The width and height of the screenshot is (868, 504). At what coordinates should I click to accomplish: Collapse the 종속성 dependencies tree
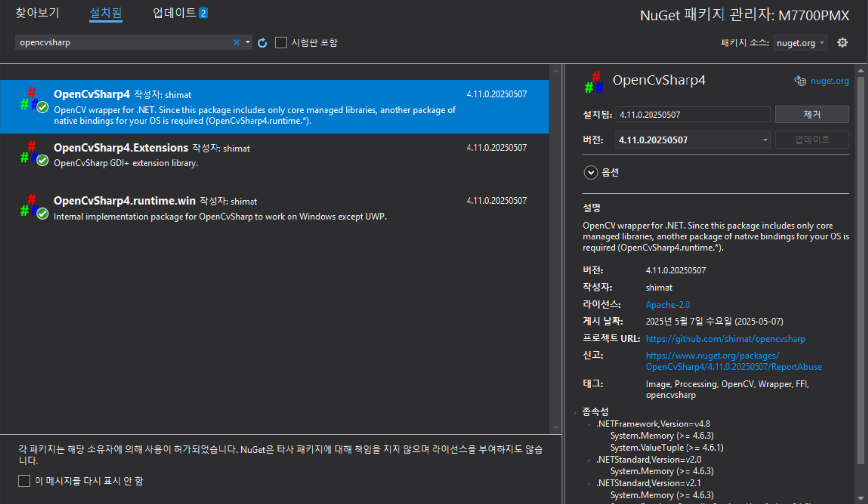[575, 412]
